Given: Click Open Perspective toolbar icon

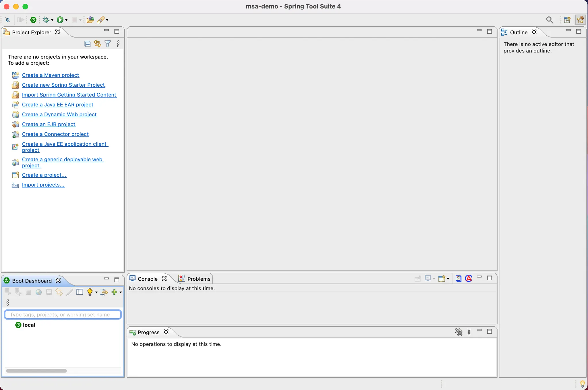Looking at the screenshot, I should (x=567, y=20).
